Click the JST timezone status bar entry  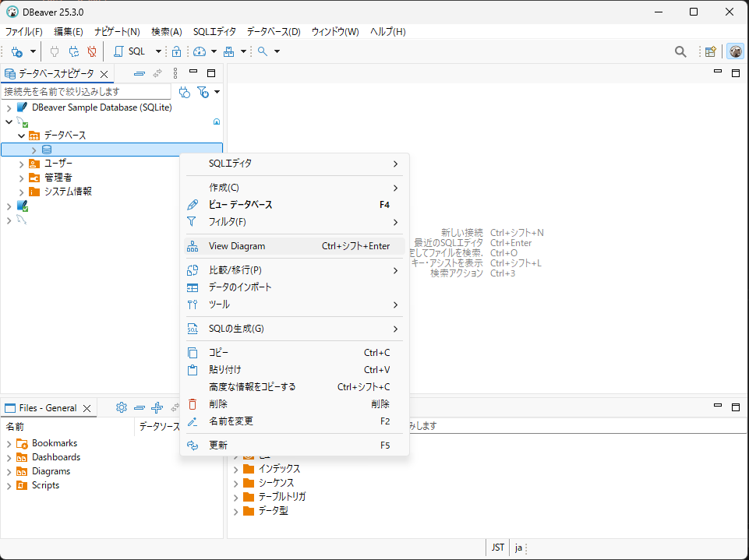click(498, 548)
